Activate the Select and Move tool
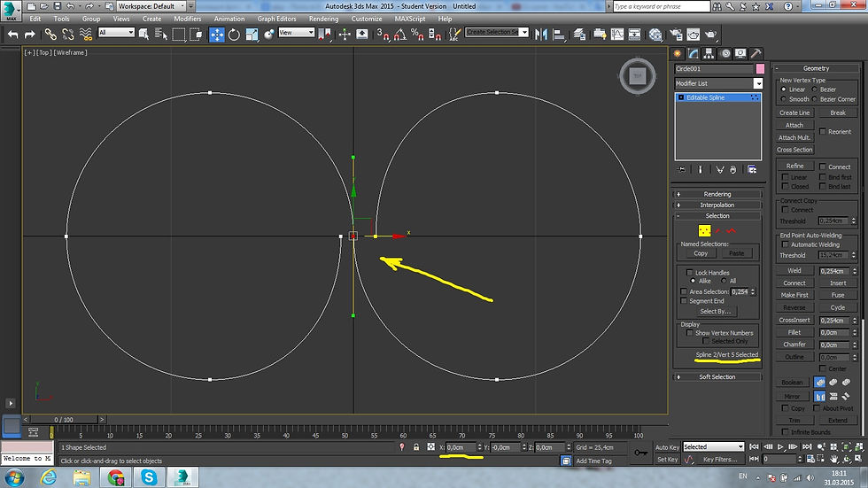The image size is (868, 488). [x=216, y=35]
